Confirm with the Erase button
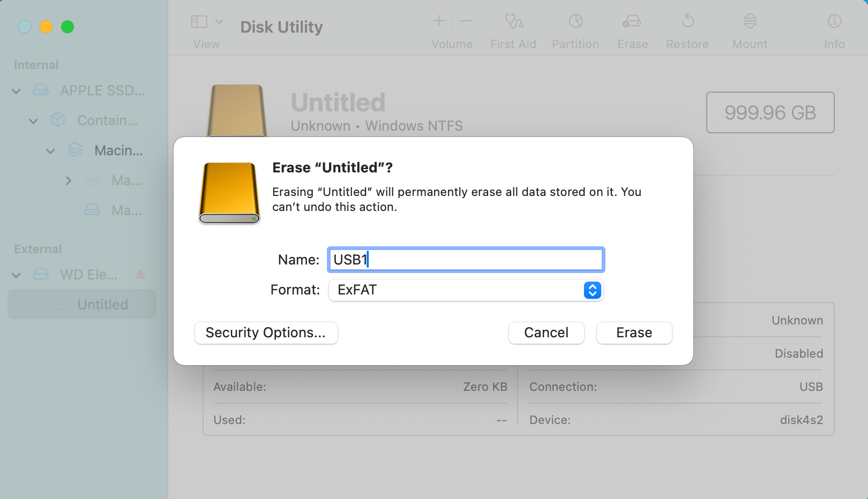The image size is (868, 499). pyautogui.click(x=634, y=332)
